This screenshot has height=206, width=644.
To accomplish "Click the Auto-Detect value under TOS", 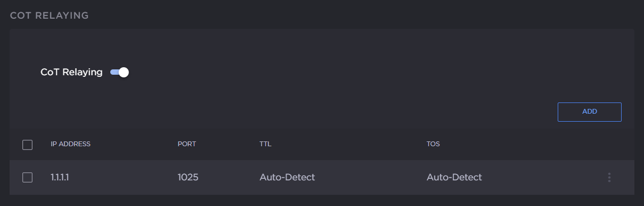I will 454,177.
